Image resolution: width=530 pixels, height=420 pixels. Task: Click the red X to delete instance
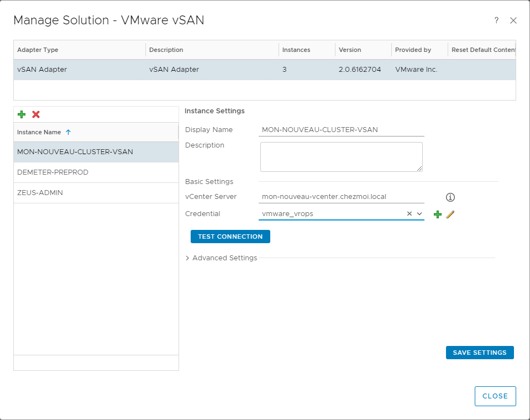36,114
